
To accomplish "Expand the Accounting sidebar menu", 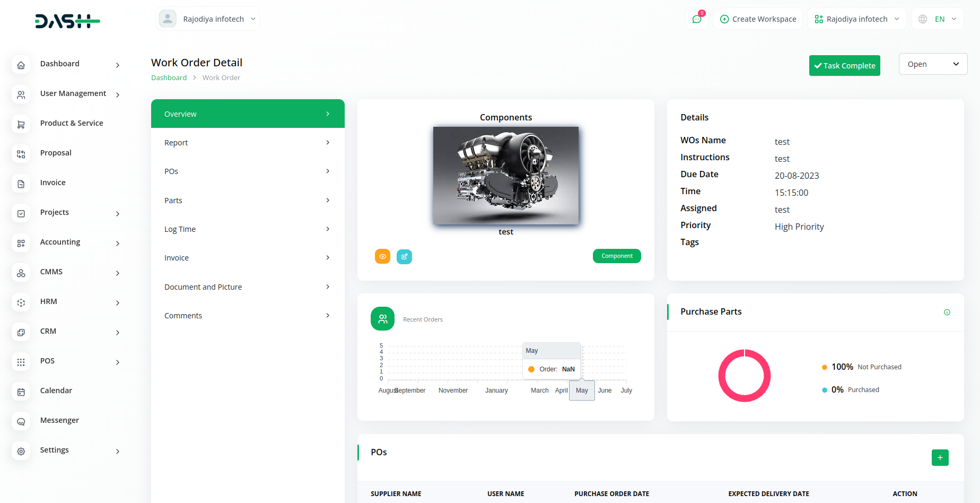I will point(80,242).
